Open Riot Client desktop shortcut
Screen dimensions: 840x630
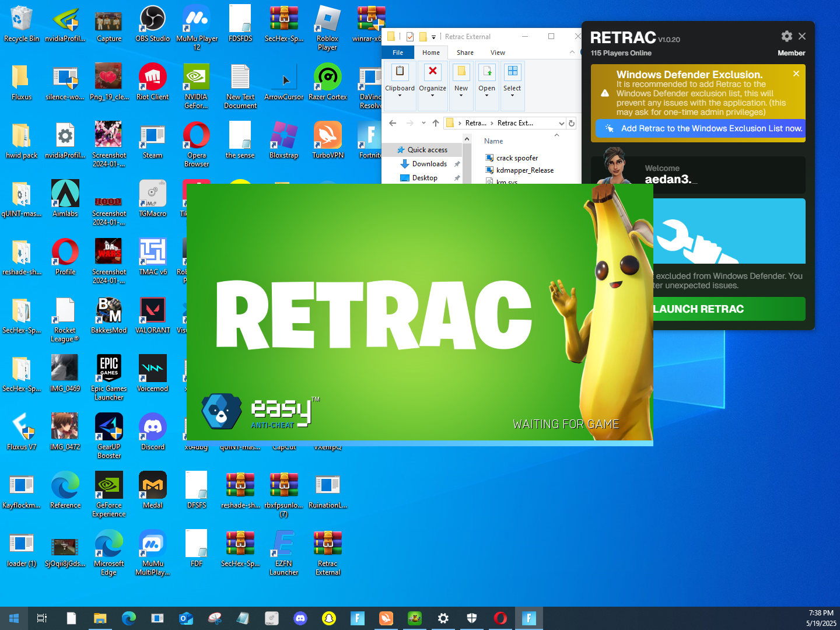[153, 82]
